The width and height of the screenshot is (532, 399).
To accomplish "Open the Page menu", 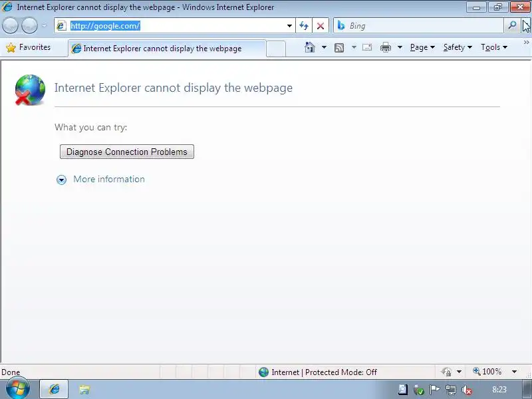I will coord(422,47).
